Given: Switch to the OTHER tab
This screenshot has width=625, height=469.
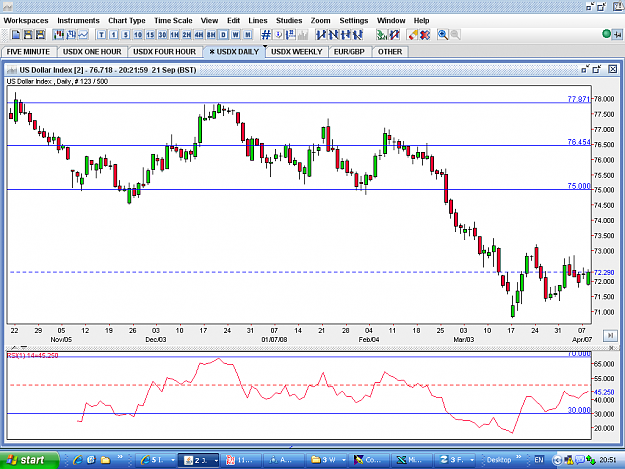Looking at the screenshot, I should (390, 52).
